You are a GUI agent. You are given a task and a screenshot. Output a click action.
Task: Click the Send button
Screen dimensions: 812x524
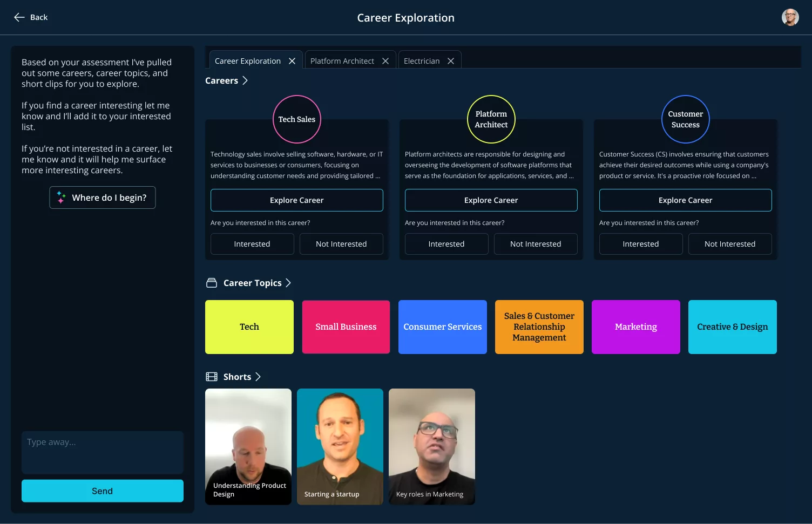103,491
